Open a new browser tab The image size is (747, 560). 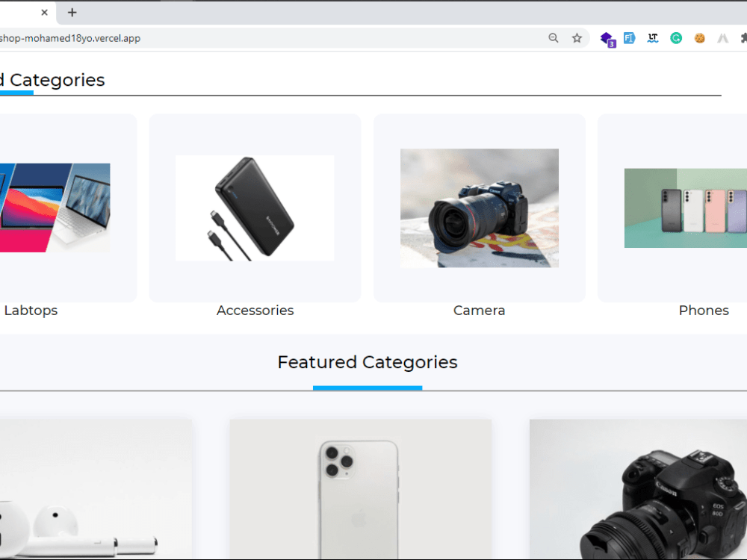click(x=72, y=12)
